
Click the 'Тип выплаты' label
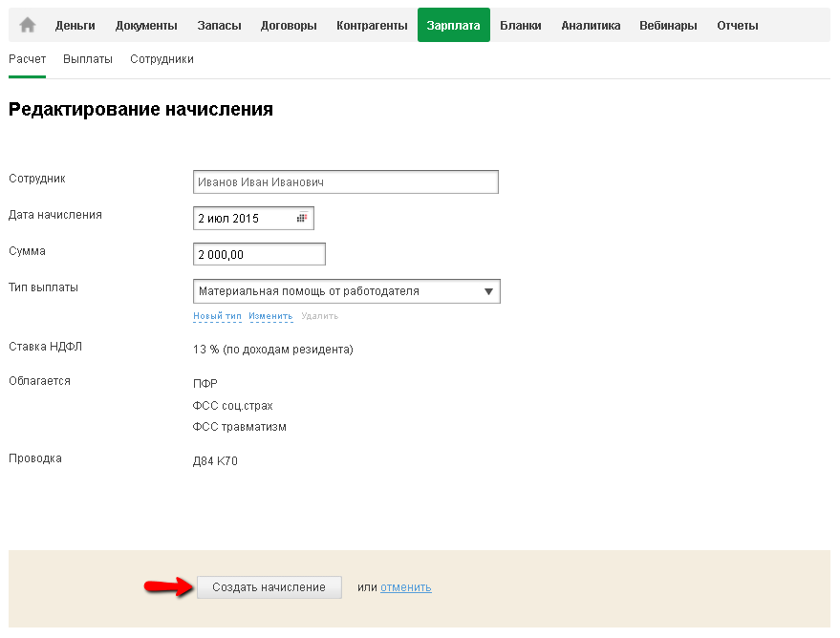[43, 287]
